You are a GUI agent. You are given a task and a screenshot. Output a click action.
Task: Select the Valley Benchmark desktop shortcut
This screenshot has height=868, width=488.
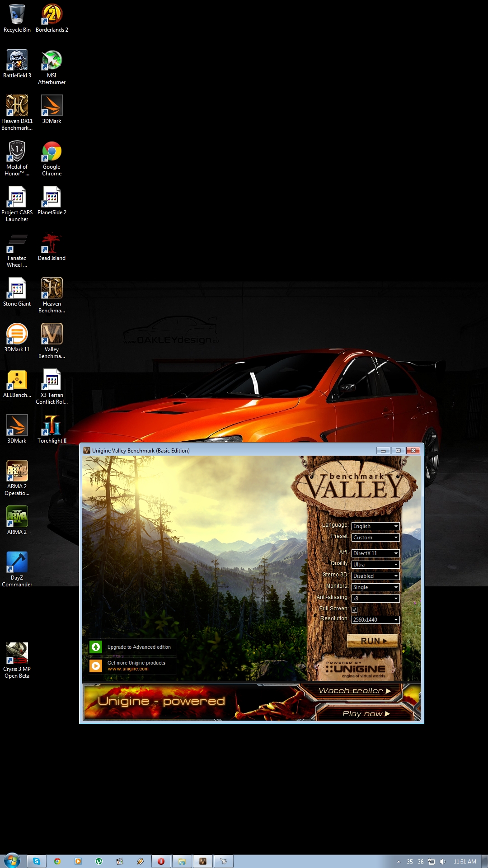52,341
